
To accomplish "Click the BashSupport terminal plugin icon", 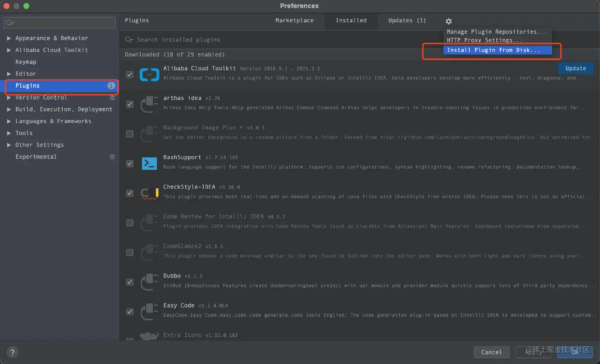I will [x=149, y=163].
